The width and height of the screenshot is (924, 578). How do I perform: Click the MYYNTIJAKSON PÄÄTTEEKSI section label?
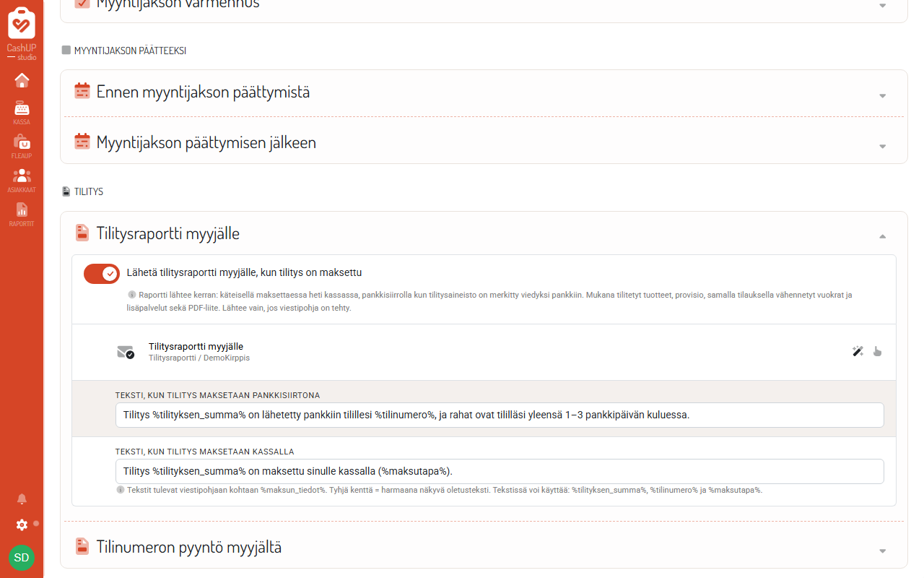click(x=130, y=51)
